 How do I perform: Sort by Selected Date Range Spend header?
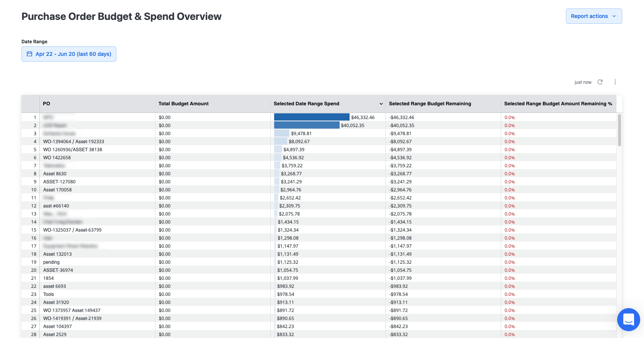tap(307, 104)
